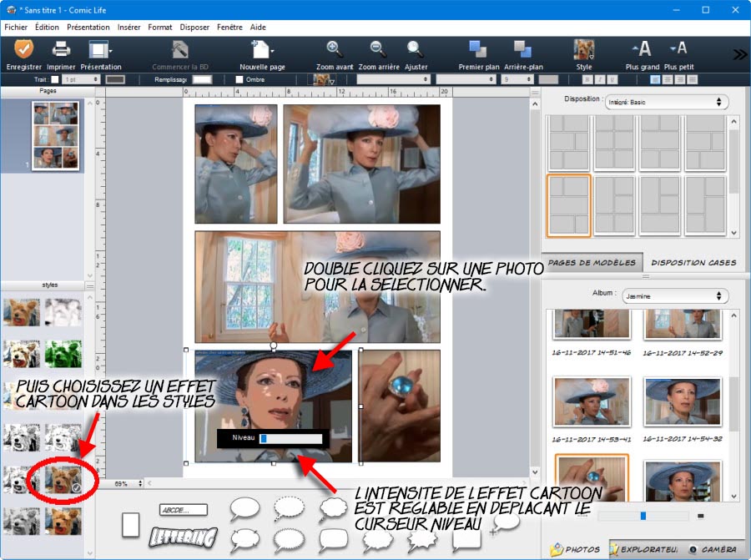The image size is (751, 560).
Task: Pick the cloud-shaped thought balloon
Action: point(333,509)
